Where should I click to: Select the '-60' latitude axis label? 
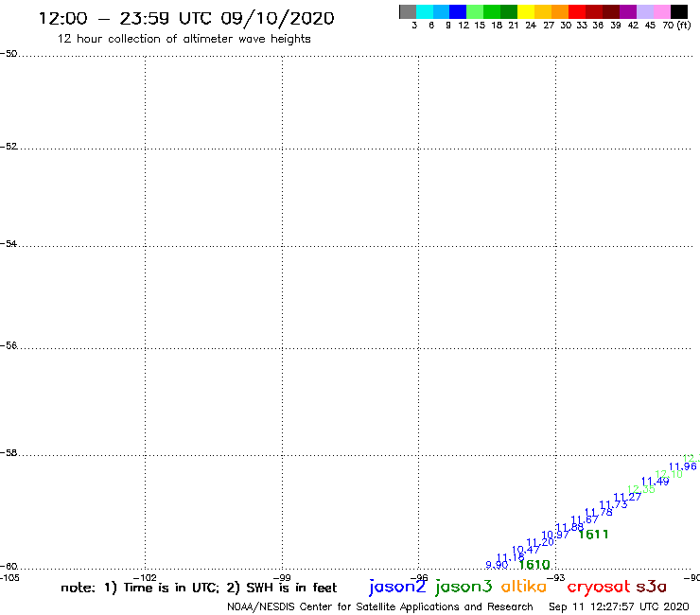(9, 567)
